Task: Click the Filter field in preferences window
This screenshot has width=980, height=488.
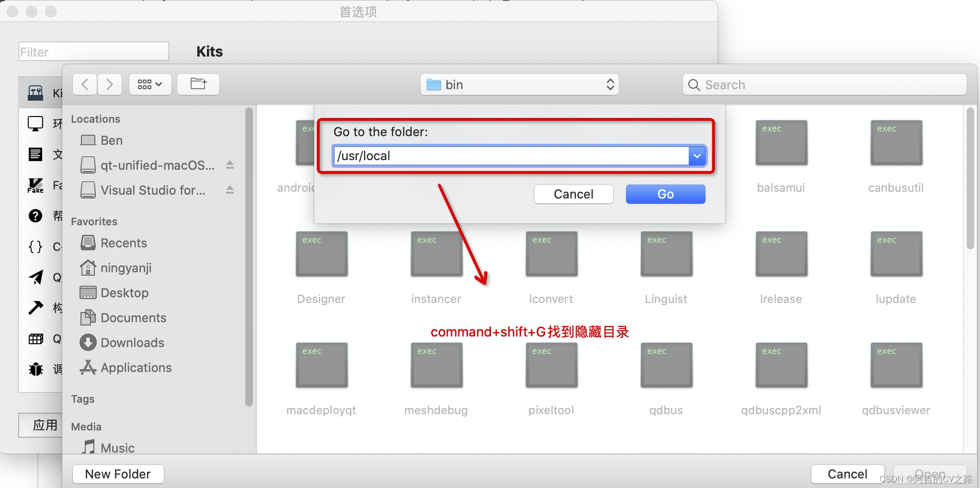Action: pos(94,52)
